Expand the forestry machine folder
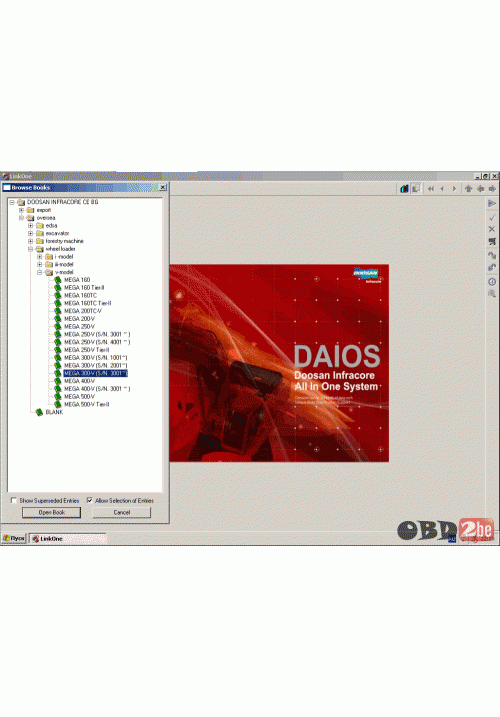Screen dimensions: 500x717 30,241
